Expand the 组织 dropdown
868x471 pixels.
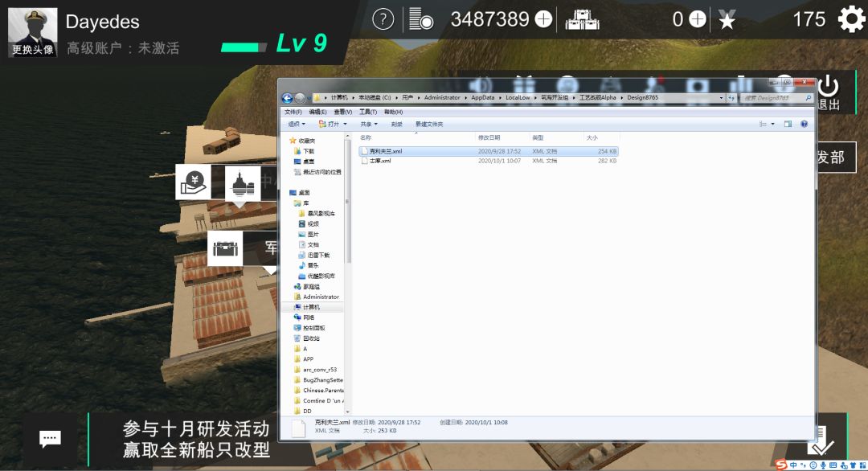tap(296, 124)
